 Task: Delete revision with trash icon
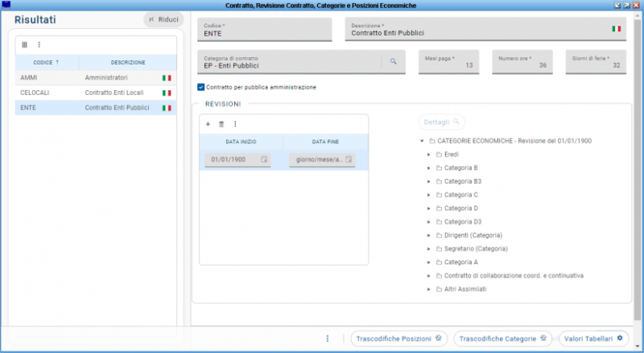[221, 124]
